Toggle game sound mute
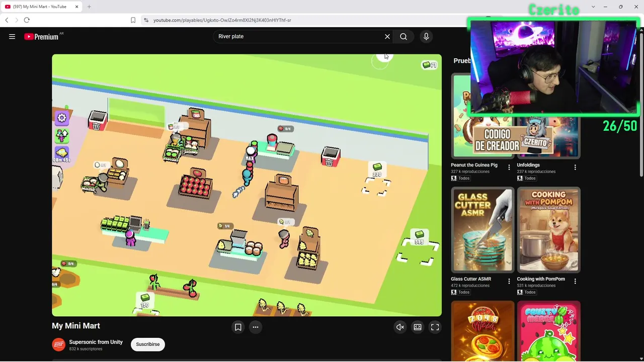Viewport: 644px width, 362px height. 400,327
